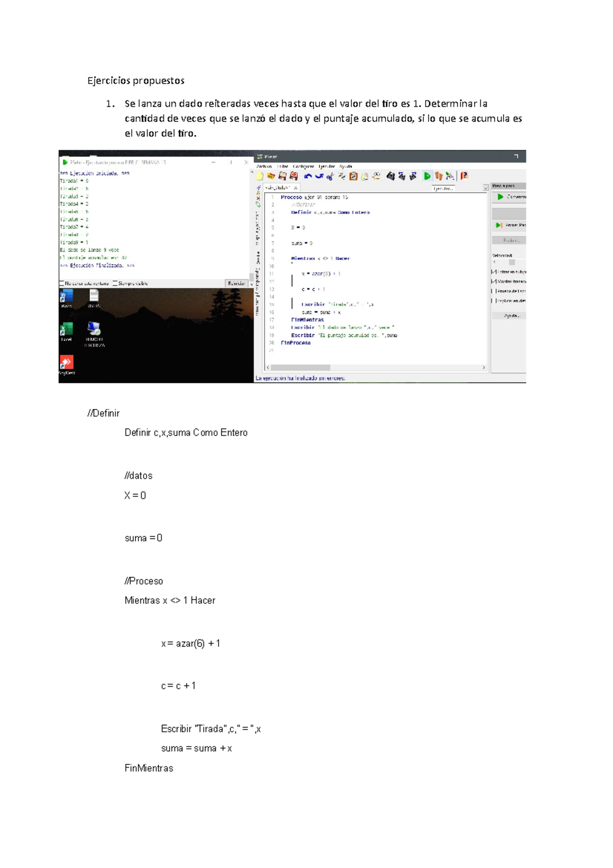The image size is (613, 868).
Task: Click the New file icon in PSeInt toolbar
Action: tap(260, 176)
